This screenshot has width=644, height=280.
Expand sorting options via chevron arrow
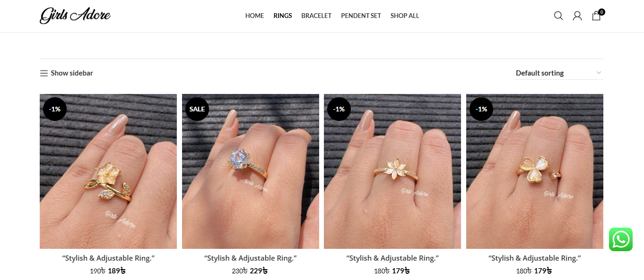click(599, 73)
